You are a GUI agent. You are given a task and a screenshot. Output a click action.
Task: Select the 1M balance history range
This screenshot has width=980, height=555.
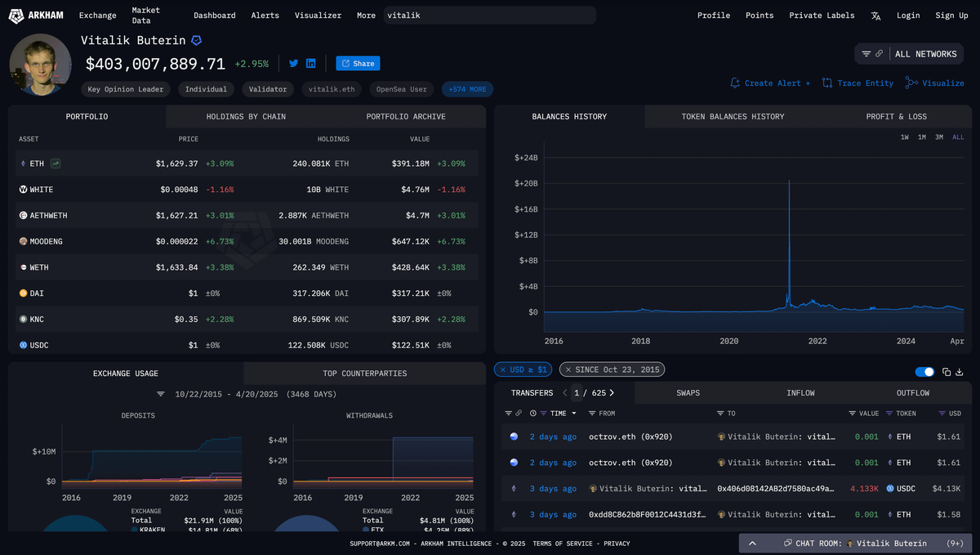click(x=922, y=137)
